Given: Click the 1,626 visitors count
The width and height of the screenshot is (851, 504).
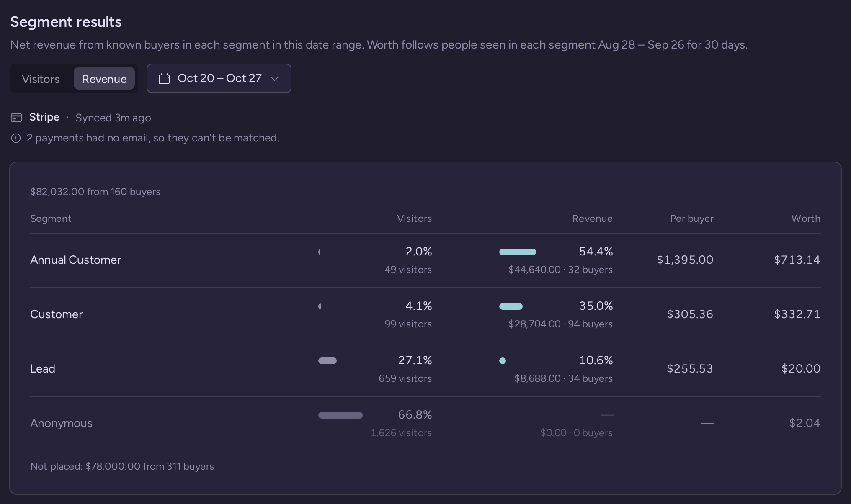Looking at the screenshot, I should [401, 433].
